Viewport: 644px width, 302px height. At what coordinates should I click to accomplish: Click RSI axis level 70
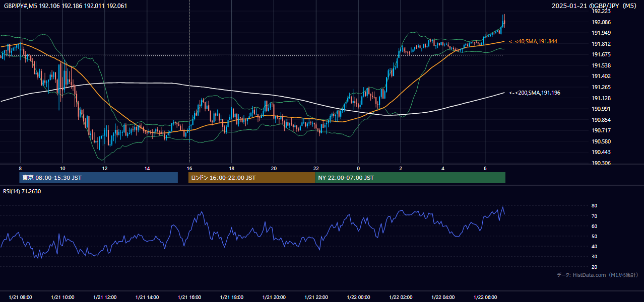pyautogui.click(x=595, y=216)
